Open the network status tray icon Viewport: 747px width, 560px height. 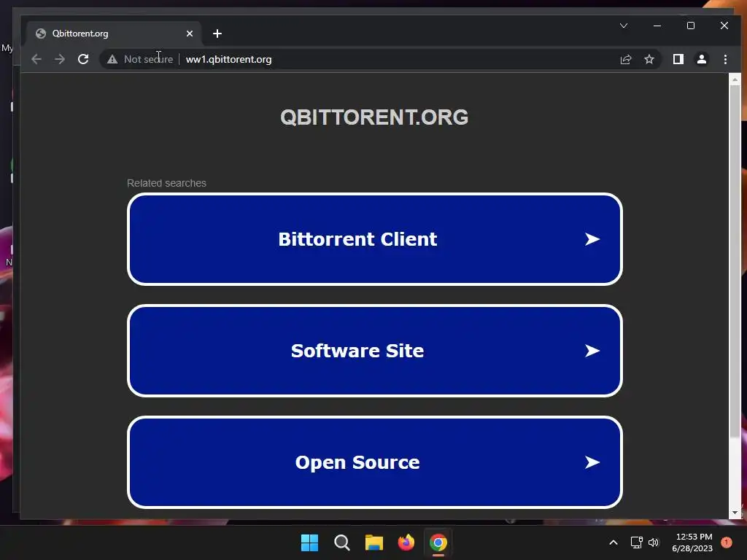pyautogui.click(x=636, y=542)
